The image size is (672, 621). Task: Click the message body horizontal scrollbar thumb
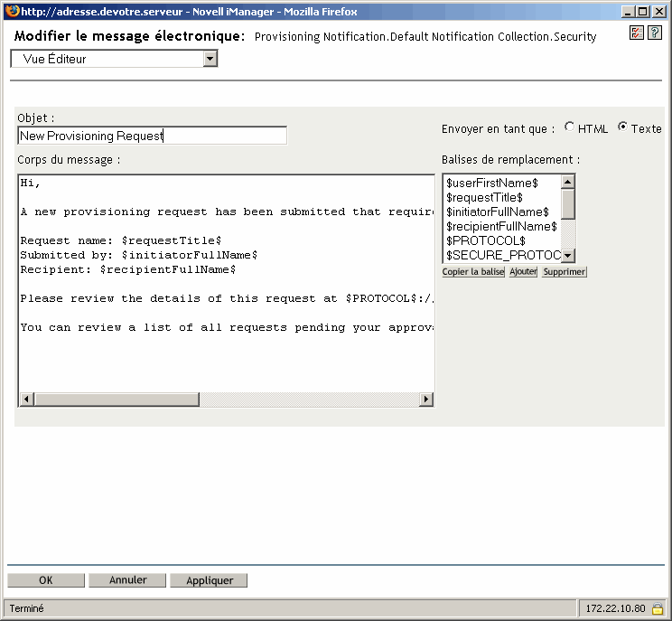117,400
